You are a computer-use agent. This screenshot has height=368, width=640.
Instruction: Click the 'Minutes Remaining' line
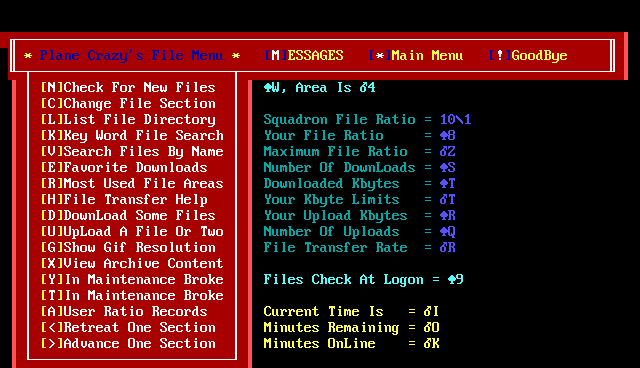point(351,327)
